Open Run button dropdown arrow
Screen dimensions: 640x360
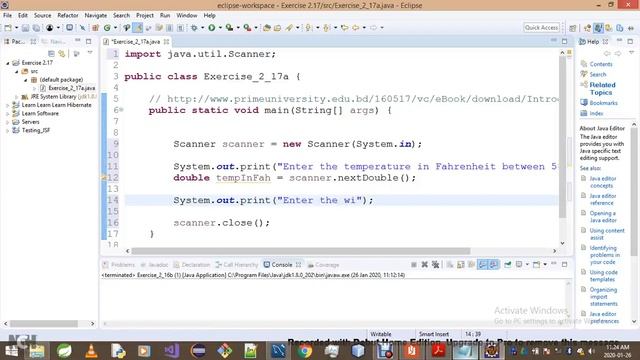(220, 28)
